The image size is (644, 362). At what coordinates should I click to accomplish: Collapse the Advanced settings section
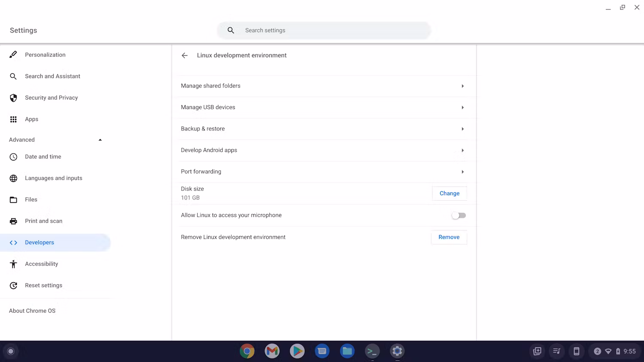(100, 139)
